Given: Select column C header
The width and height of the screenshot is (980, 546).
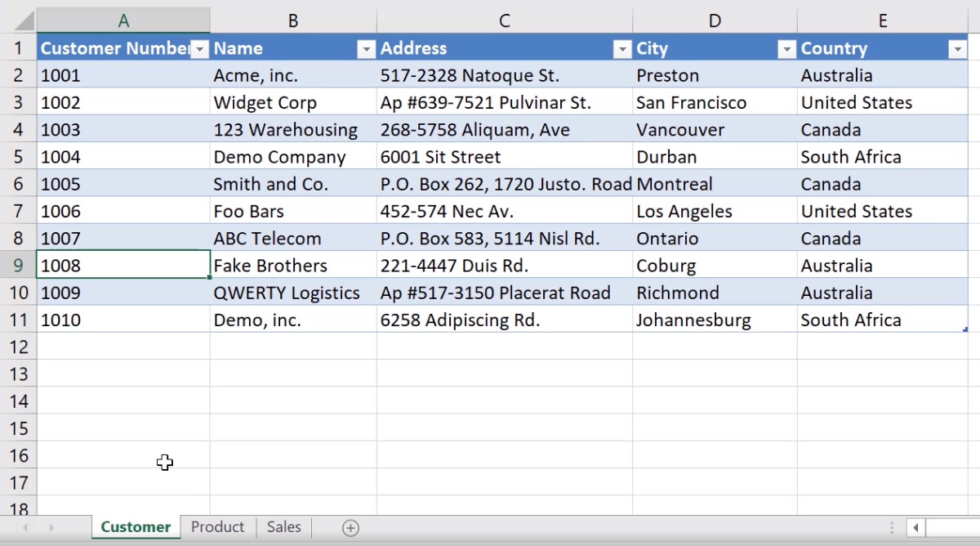Looking at the screenshot, I should (505, 20).
